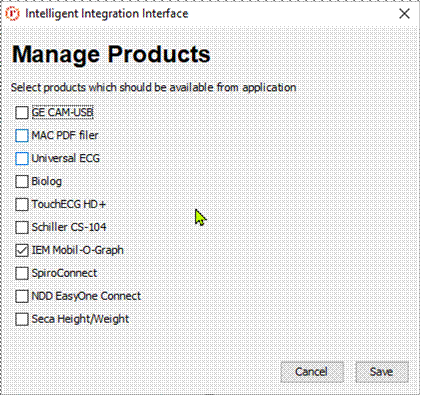Select the Biolog product checkbox
The image size is (421, 396).
pyautogui.click(x=22, y=182)
